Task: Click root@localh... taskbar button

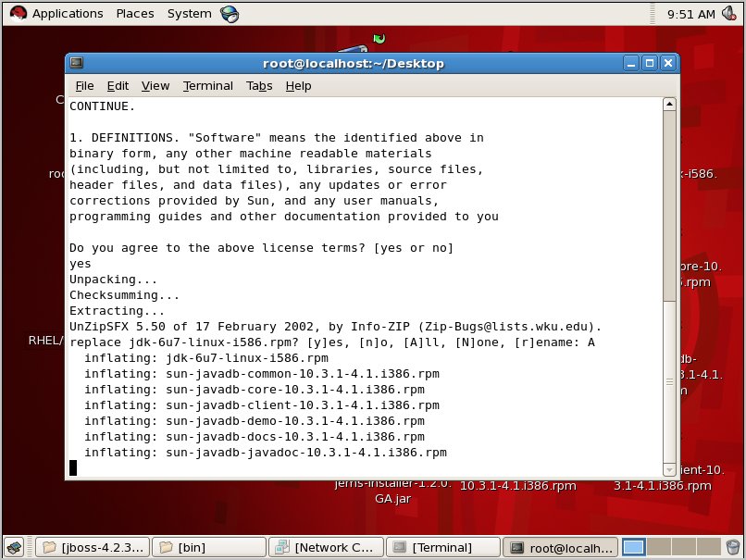Action: (x=561, y=547)
